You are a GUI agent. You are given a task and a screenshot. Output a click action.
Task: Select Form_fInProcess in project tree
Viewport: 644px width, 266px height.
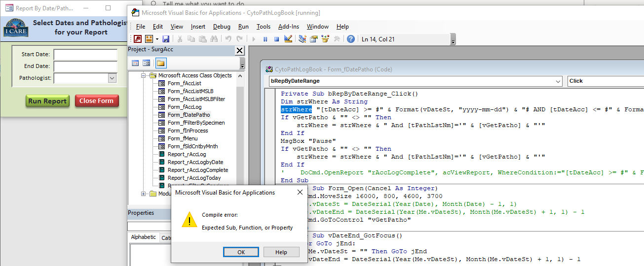(x=188, y=131)
